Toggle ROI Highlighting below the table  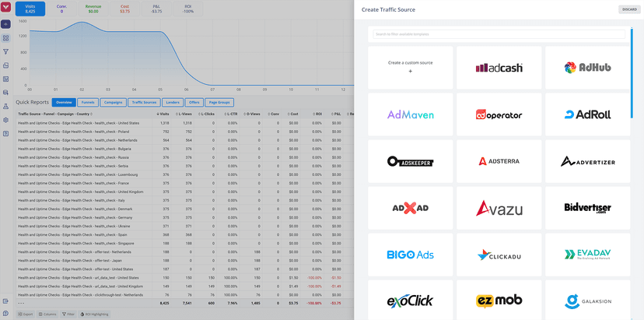coord(94,315)
